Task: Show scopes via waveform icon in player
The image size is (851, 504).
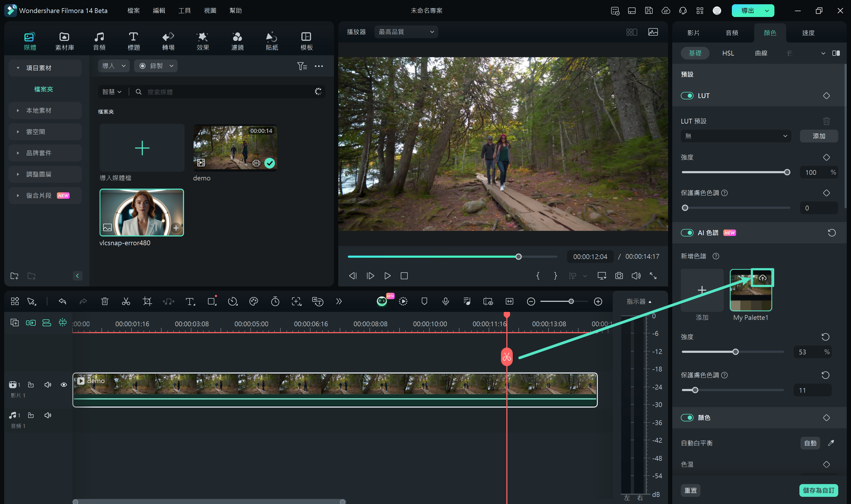Action: pyautogui.click(x=653, y=32)
